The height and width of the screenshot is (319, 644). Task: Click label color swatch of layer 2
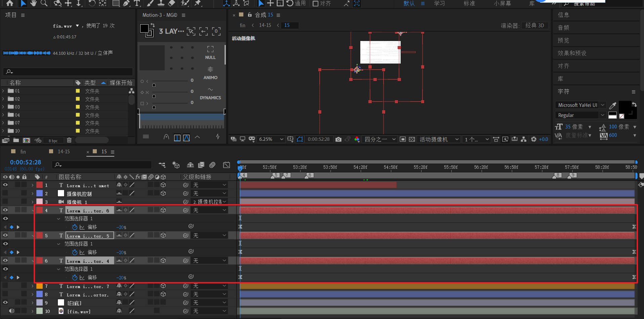40,193
